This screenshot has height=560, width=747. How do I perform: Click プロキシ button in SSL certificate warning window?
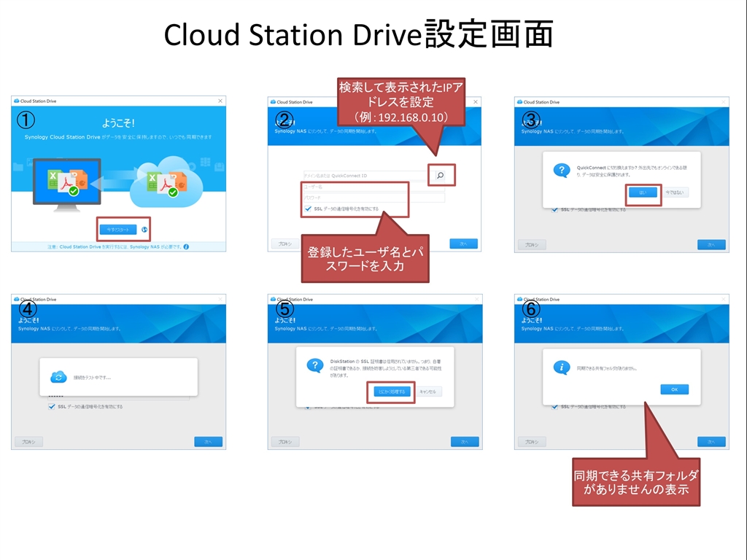pyautogui.click(x=285, y=442)
